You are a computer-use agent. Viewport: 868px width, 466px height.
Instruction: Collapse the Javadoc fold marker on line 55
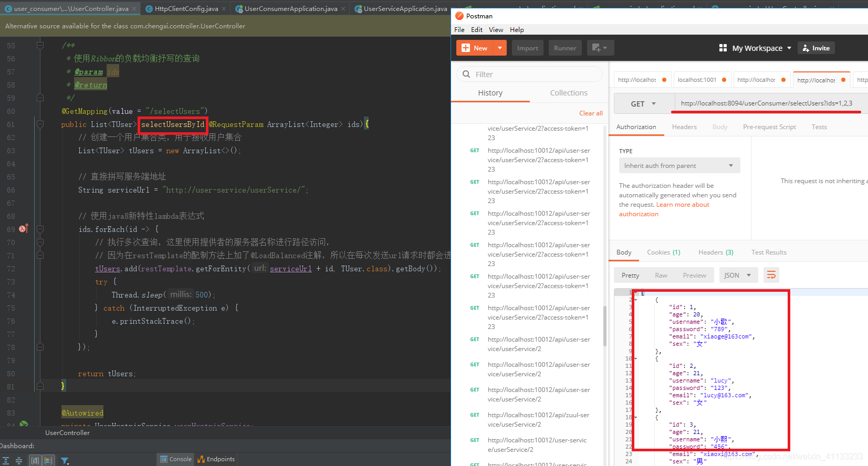40,46
